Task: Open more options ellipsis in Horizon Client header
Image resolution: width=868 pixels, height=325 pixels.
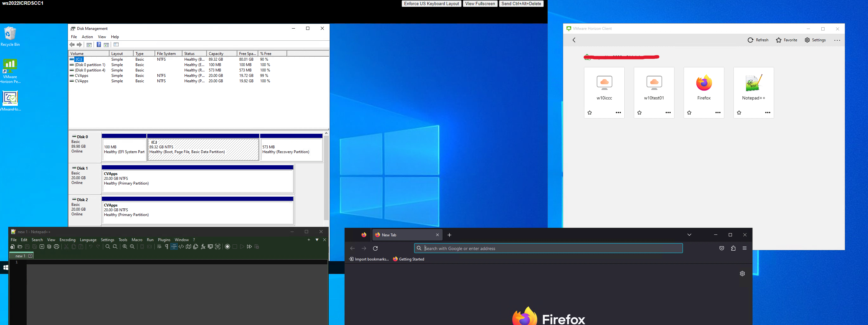Action: click(x=837, y=40)
